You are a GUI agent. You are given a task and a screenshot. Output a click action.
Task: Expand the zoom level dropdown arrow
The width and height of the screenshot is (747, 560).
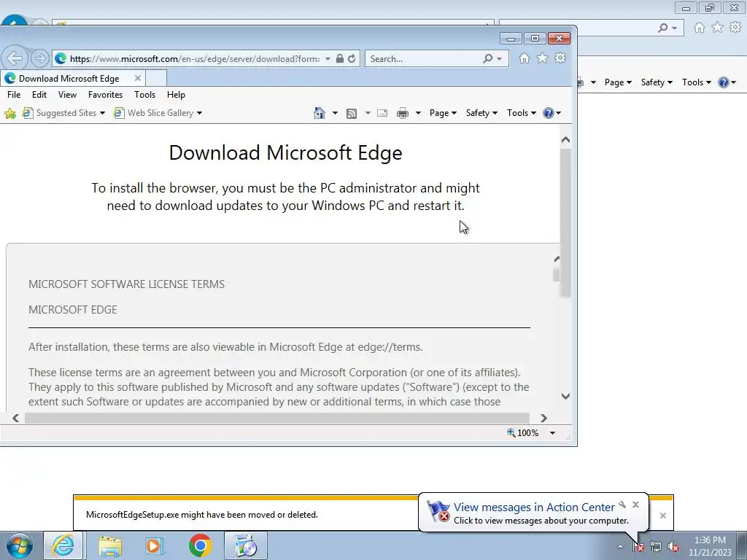[553, 433]
